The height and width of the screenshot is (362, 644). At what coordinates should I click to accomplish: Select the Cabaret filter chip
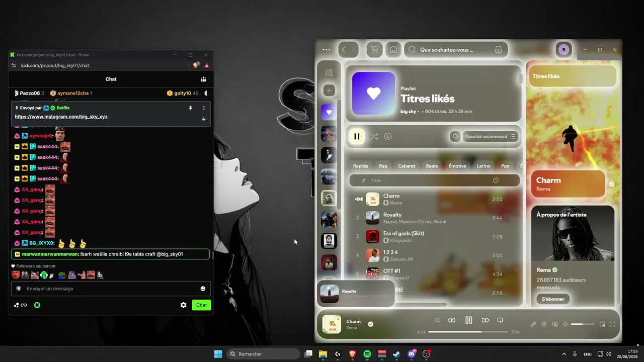pos(407,166)
